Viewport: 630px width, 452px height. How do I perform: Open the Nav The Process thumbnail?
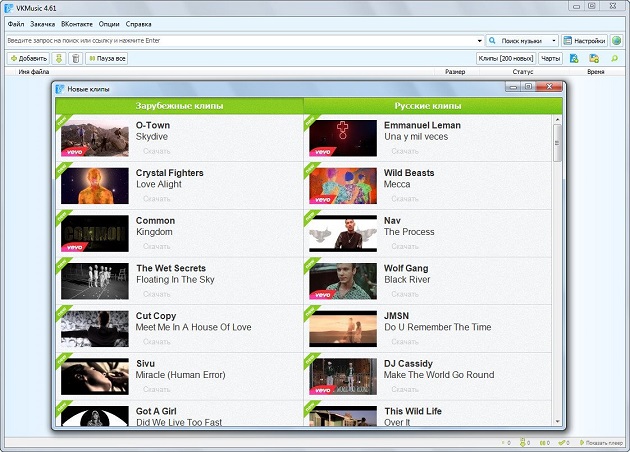[343, 233]
